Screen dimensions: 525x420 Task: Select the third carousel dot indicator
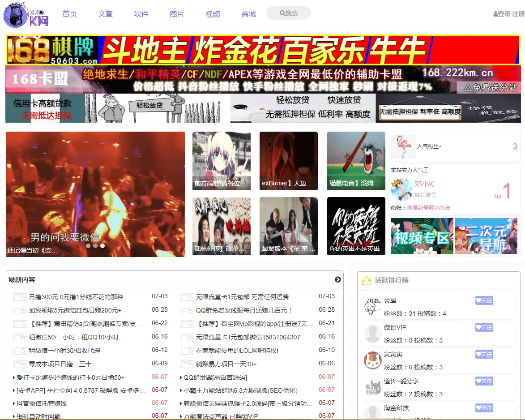click(102, 245)
